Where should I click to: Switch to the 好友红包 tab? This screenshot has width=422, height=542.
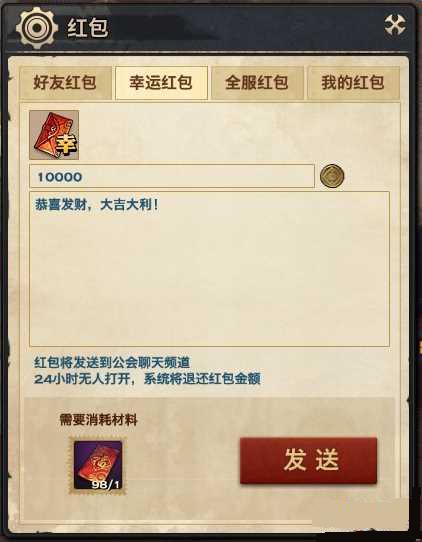click(65, 83)
